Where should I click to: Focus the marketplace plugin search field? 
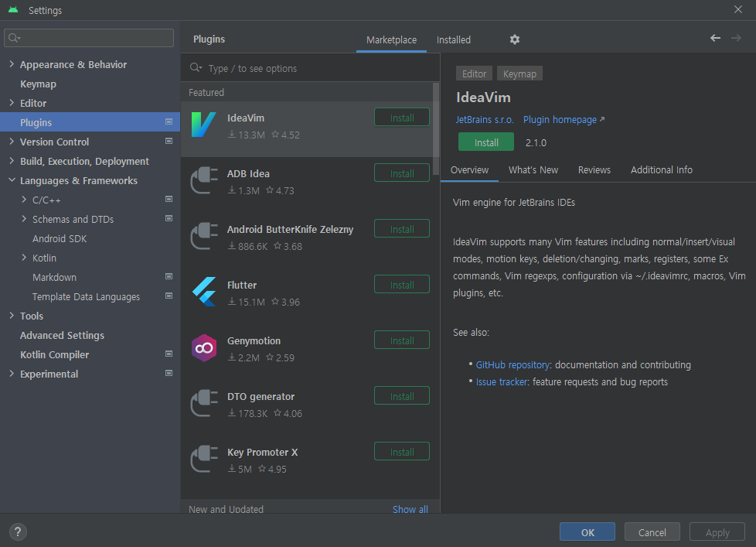coord(311,68)
